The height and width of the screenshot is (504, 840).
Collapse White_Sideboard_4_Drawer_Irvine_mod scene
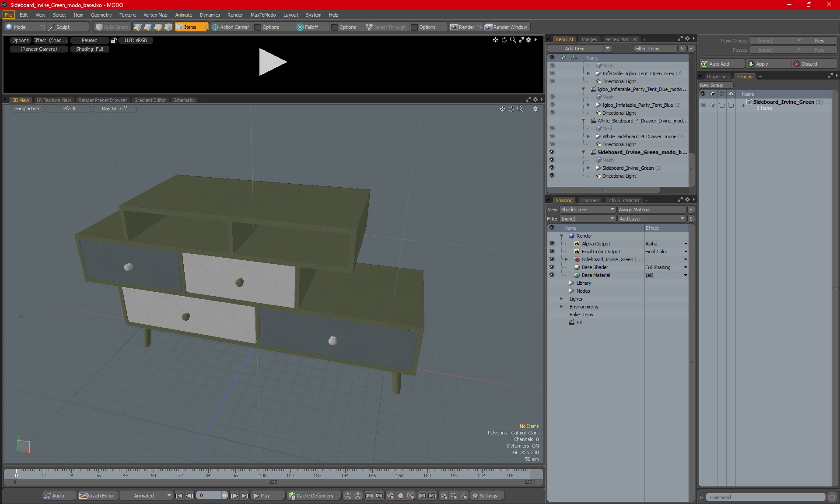tap(584, 121)
